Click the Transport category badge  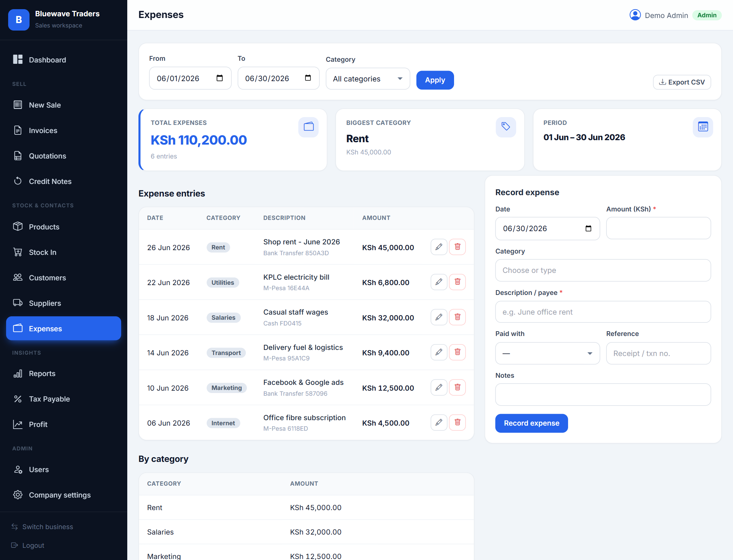pos(226,353)
